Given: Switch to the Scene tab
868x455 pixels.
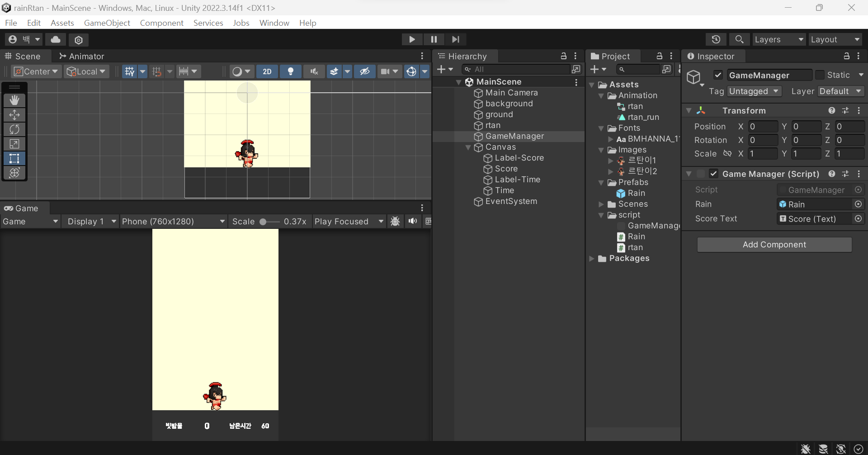Looking at the screenshot, I should [23, 56].
